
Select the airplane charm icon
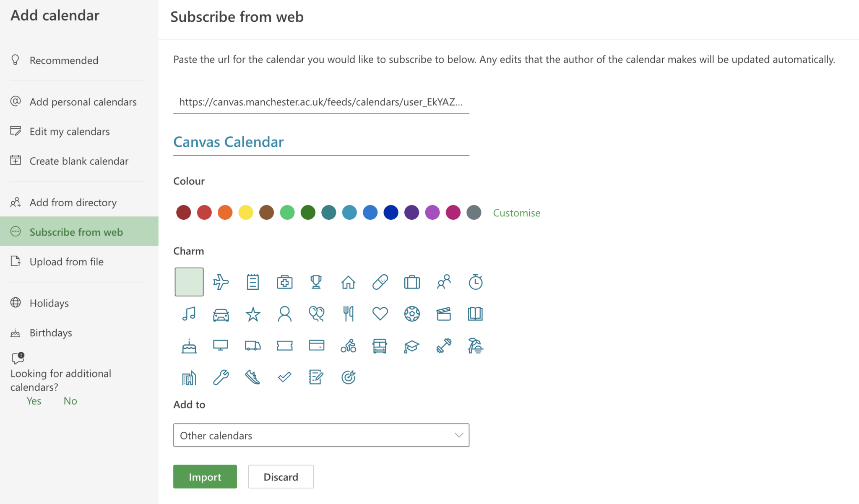[221, 282]
